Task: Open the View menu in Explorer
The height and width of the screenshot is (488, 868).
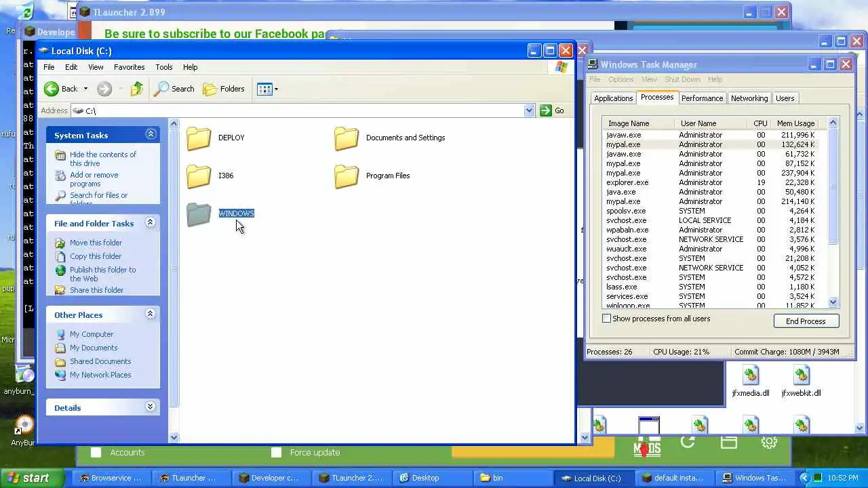Action: click(96, 67)
